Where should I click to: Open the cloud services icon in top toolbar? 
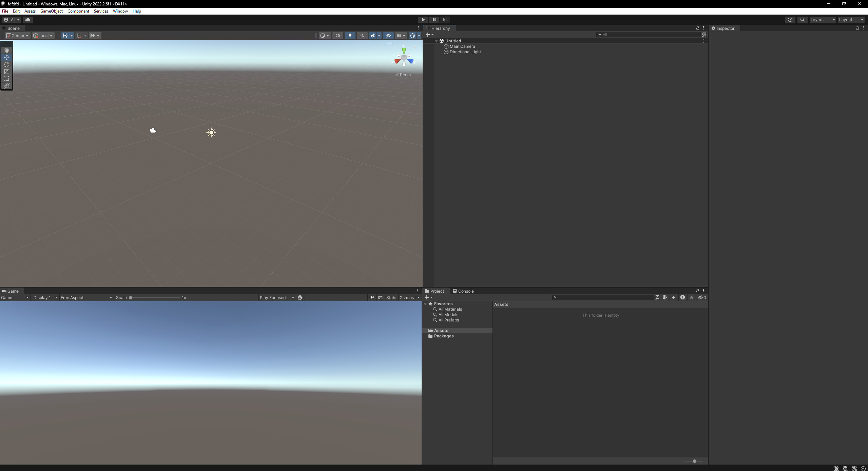27,20
